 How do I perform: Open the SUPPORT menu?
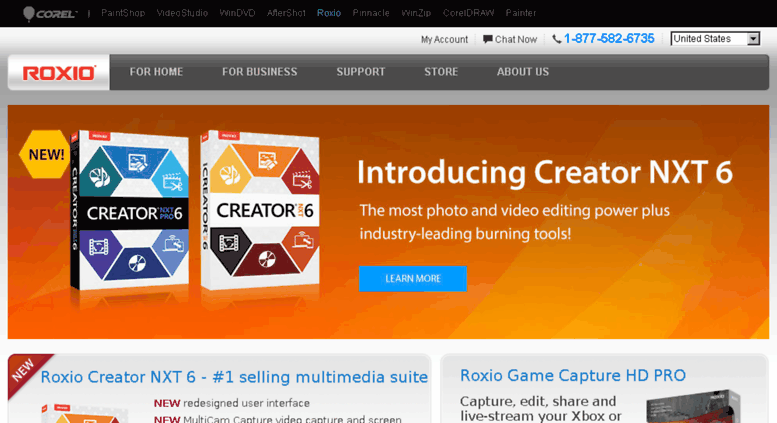(x=361, y=72)
